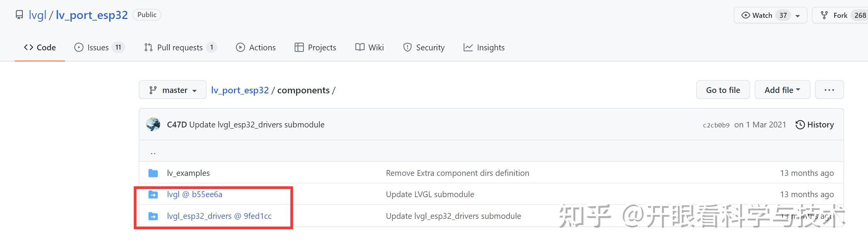This screenshot has width=868, height=251.
Task: Expand the Add file dropdown
Action: point(782,90)
